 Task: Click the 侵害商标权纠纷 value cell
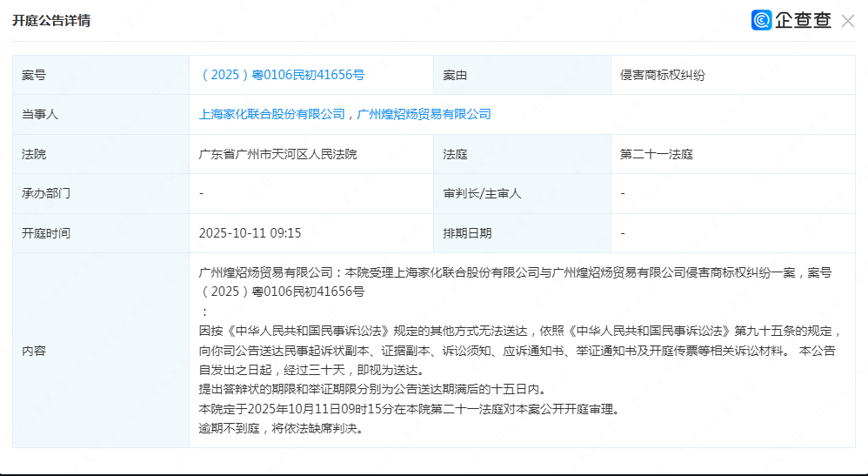coord(733,75)
